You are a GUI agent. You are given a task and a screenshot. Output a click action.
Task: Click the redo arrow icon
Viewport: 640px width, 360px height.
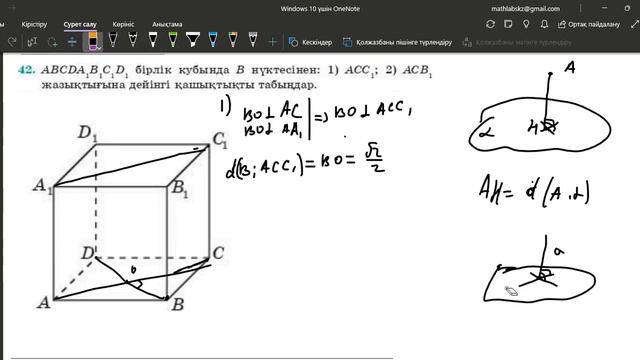[12, 42]
